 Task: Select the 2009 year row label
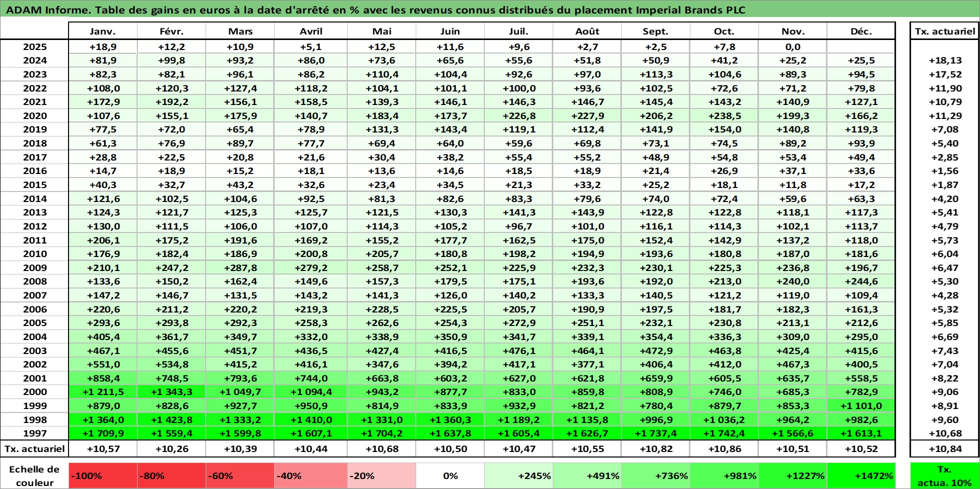[35, 268]
